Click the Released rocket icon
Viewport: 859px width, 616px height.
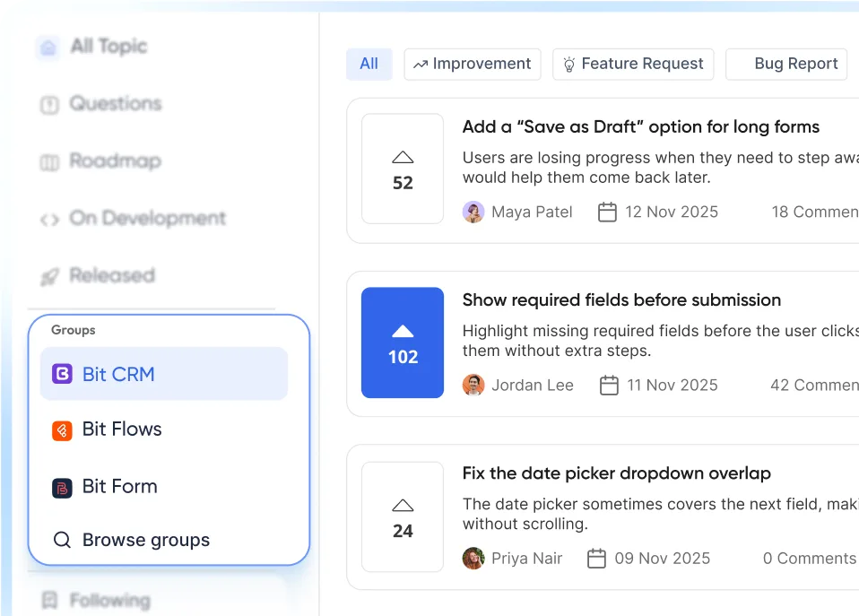pos(49,277)
